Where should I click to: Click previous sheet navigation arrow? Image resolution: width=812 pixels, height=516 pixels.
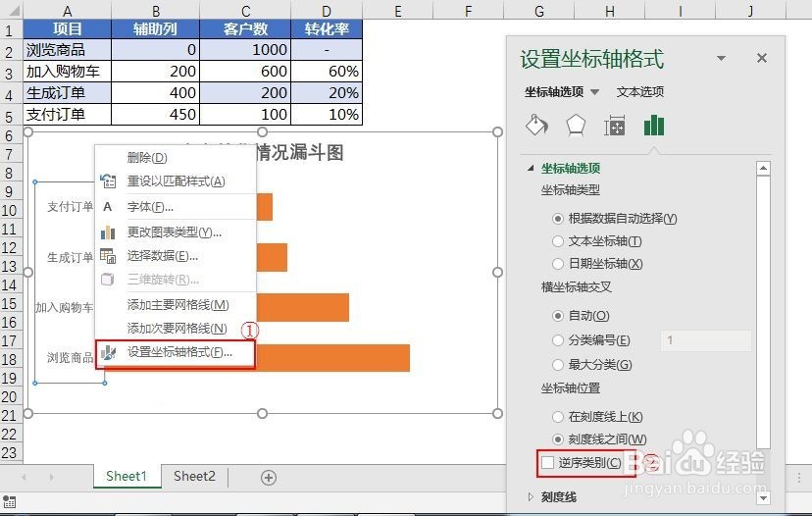tap(24, 477)
